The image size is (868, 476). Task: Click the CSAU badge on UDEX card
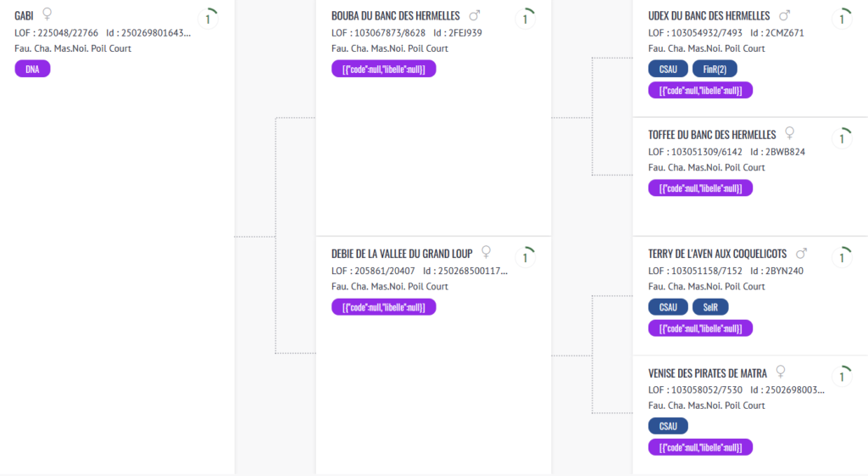click(668, 70)
